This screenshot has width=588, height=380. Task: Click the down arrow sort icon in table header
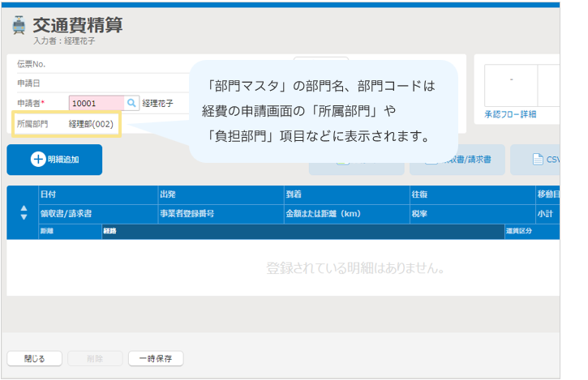point(23,218)
